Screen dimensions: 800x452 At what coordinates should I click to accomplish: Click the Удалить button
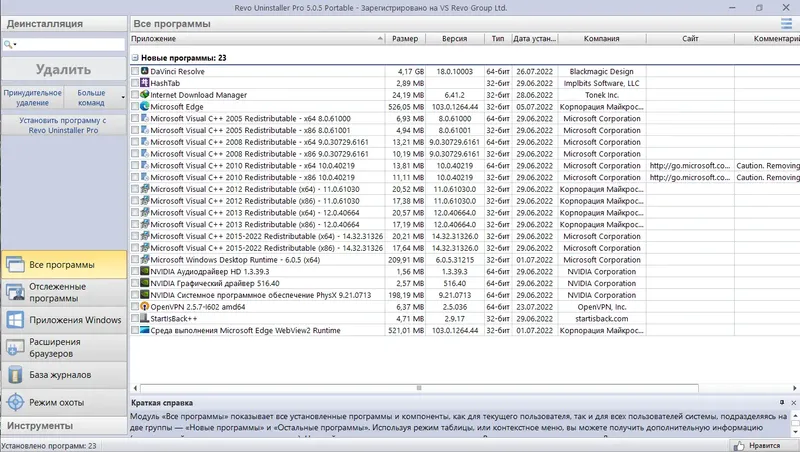pyautogui.click(x=64, y=69)
